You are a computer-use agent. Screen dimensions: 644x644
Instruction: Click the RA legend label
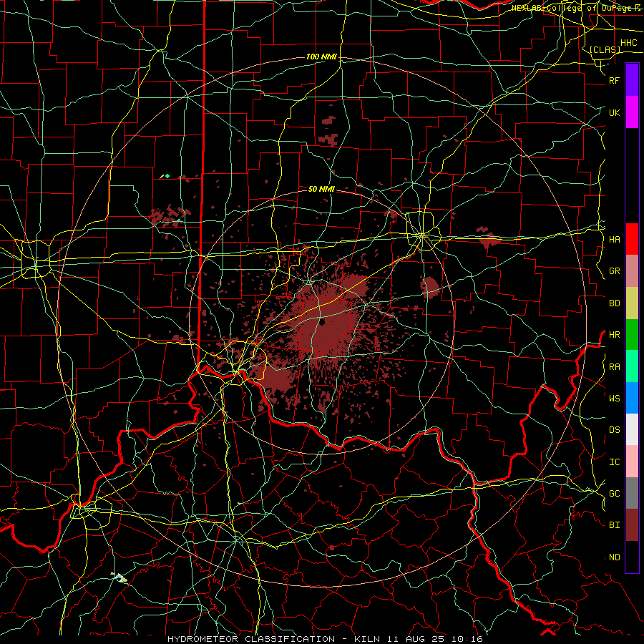[614, 367]
